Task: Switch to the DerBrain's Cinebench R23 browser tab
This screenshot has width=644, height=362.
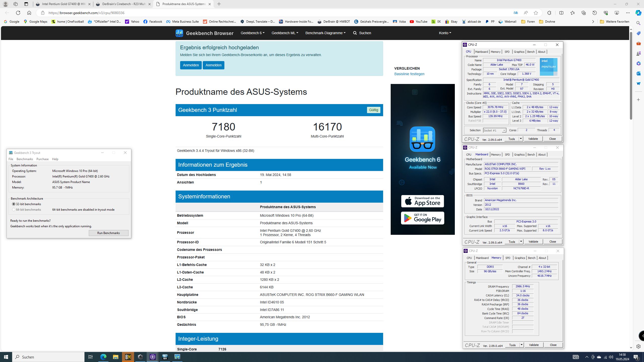Action: [x=123, y=4]
